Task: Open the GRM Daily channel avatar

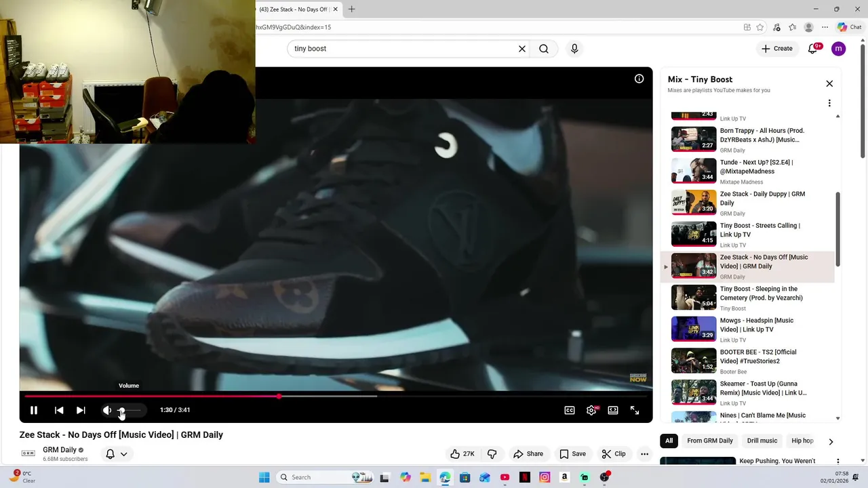Action: tap(28, 453)
